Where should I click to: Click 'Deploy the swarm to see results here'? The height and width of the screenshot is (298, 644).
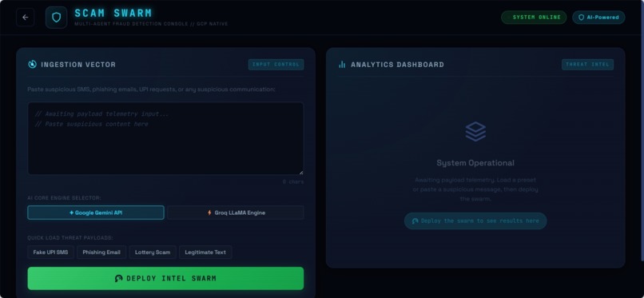click(475, 221)
